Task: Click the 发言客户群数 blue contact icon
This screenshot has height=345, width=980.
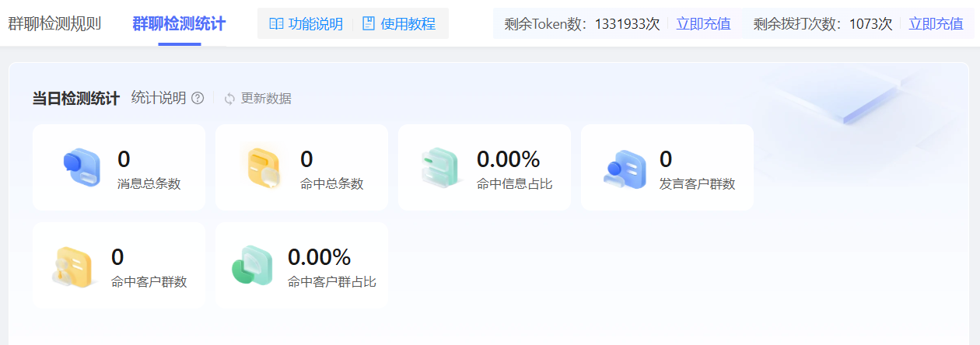Action: (x=625, y=167)
